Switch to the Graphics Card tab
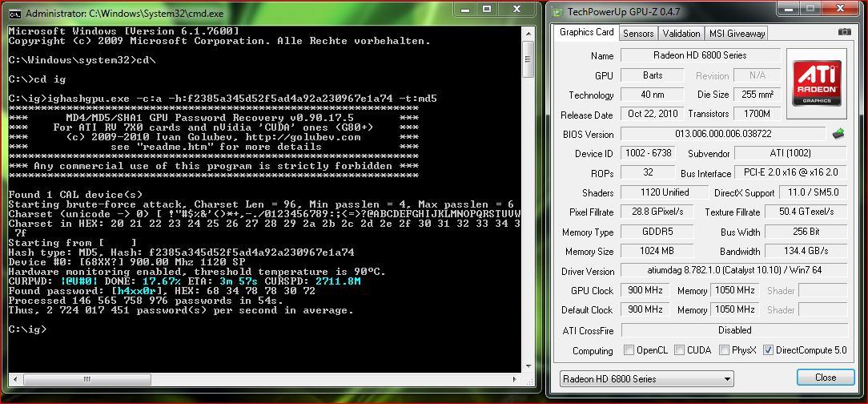The width and height of the screenshot is (868, 404). [x=586, y=32]
